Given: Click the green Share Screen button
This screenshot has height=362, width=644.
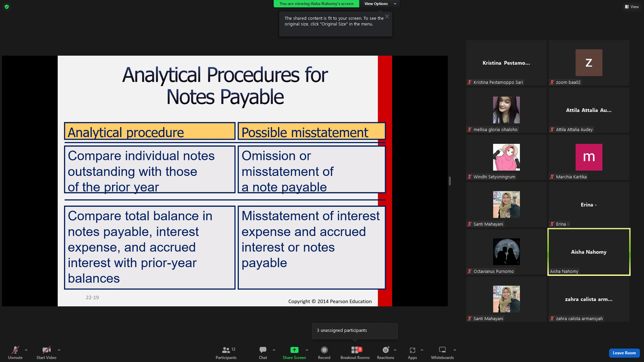Looking at the screenshot, I should click(294, 353).
